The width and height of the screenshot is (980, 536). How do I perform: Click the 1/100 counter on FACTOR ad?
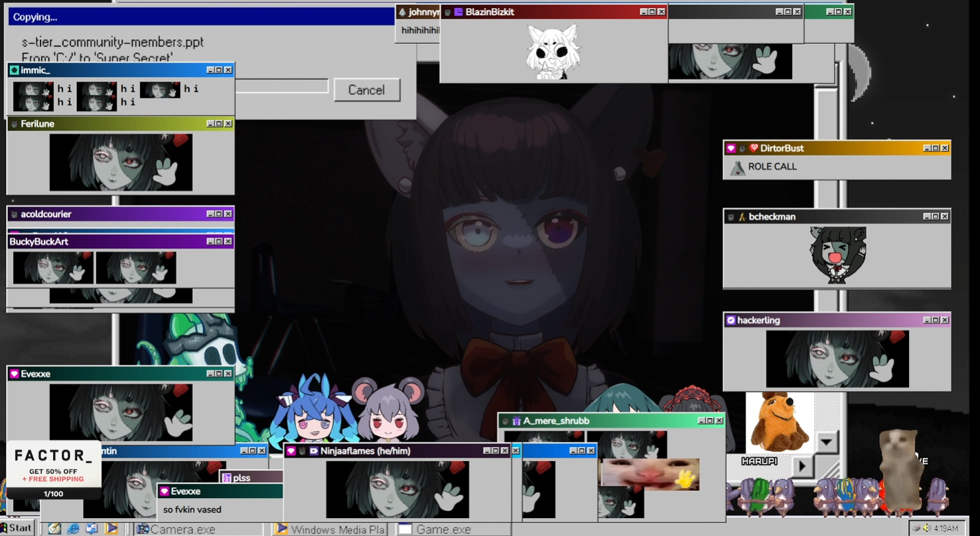coord(54,494)
